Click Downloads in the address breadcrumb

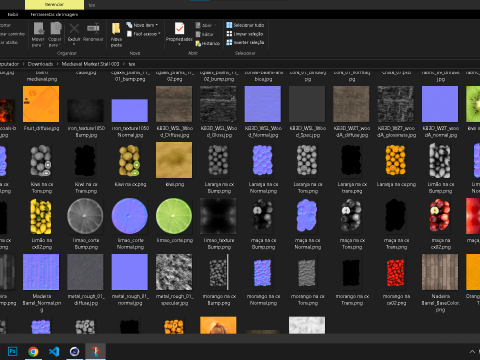pos(40,64)
